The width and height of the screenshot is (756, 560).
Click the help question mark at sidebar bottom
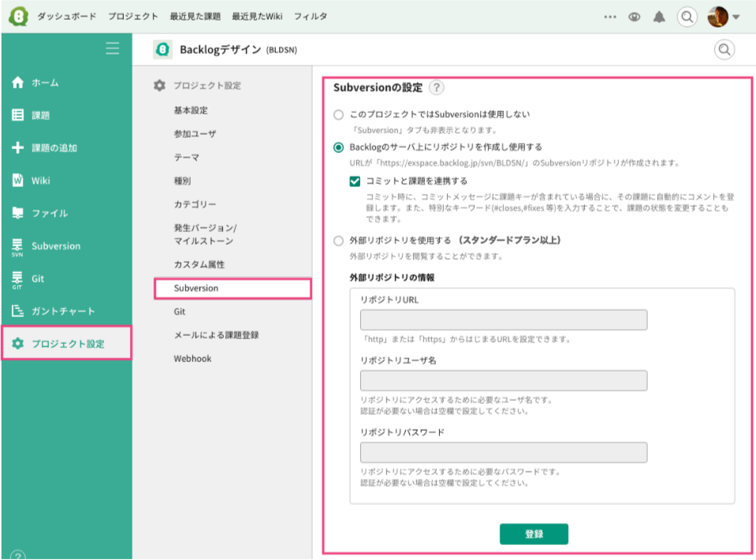[x=18, y=555]
